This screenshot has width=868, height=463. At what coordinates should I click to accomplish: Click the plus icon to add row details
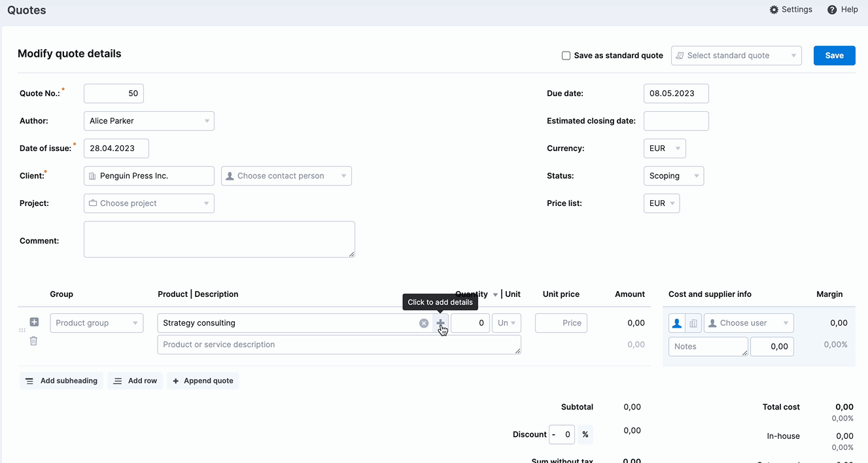click(440, 323)
